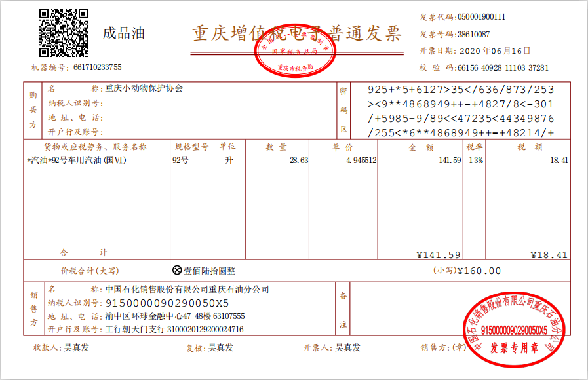
Task: Click the buyer 地址、电话 label
Action: [x=75, y=118]
